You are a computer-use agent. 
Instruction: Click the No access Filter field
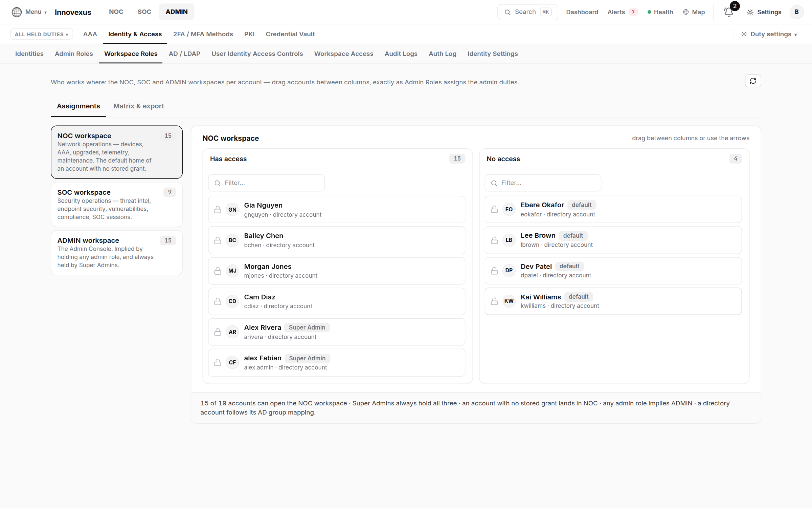(543, 183)
